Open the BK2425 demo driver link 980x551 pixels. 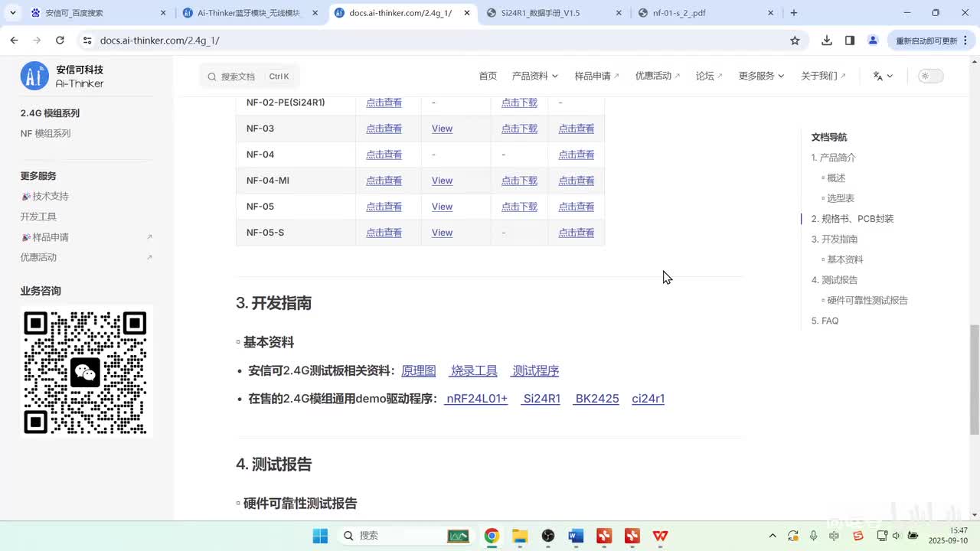[596, 399]
